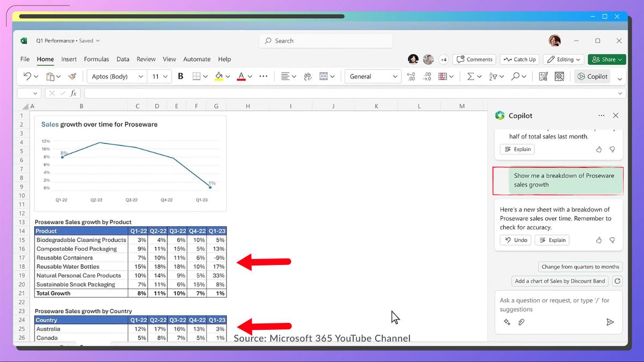
Task: Click thumbs up on the latest Copilot response
Action: (x=599, y=240)
